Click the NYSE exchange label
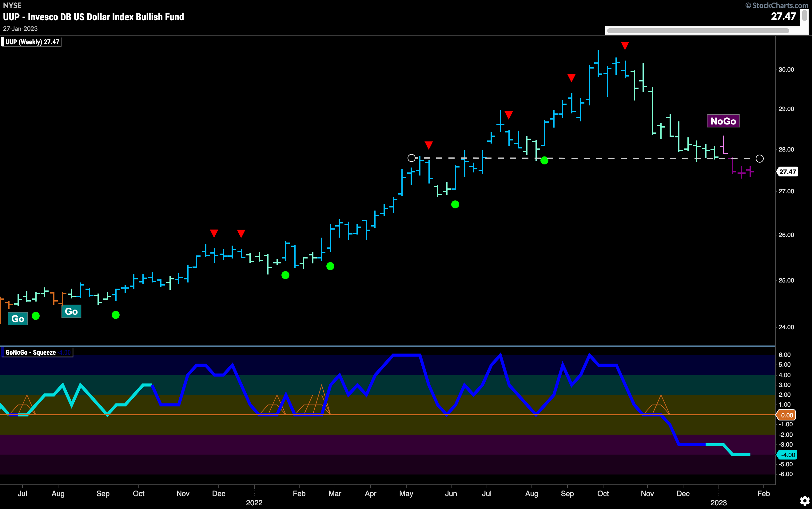 coord(12,5)
